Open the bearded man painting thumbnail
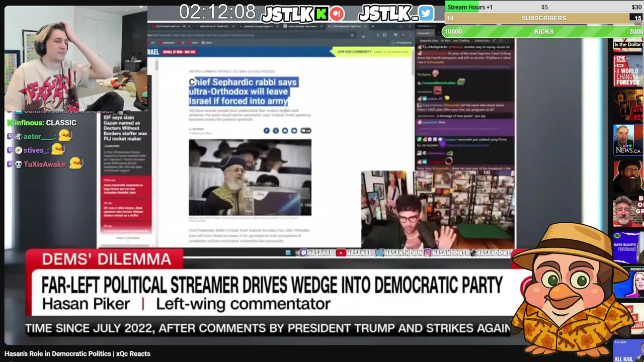644x362 pixels. point(628,175)
